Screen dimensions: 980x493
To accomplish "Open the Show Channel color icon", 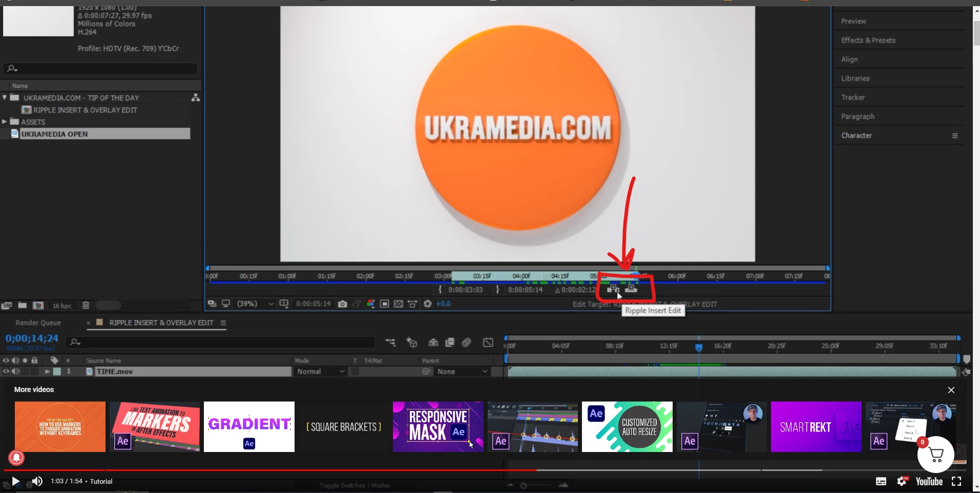I will coord(370,304).
